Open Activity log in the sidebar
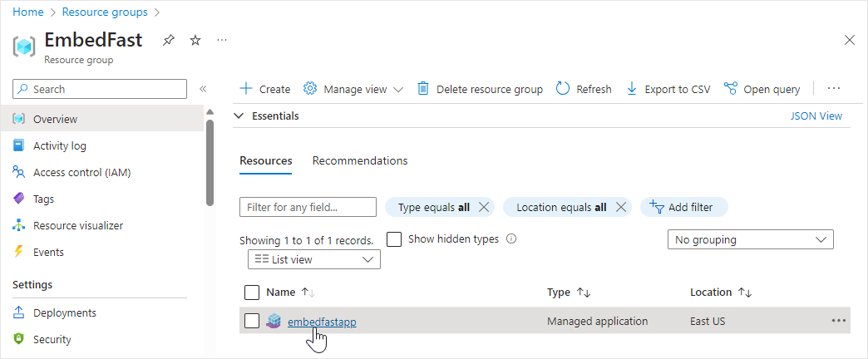The height and width of the screenshot is (359, 868). pyautogui.click(x=59, y=145)
